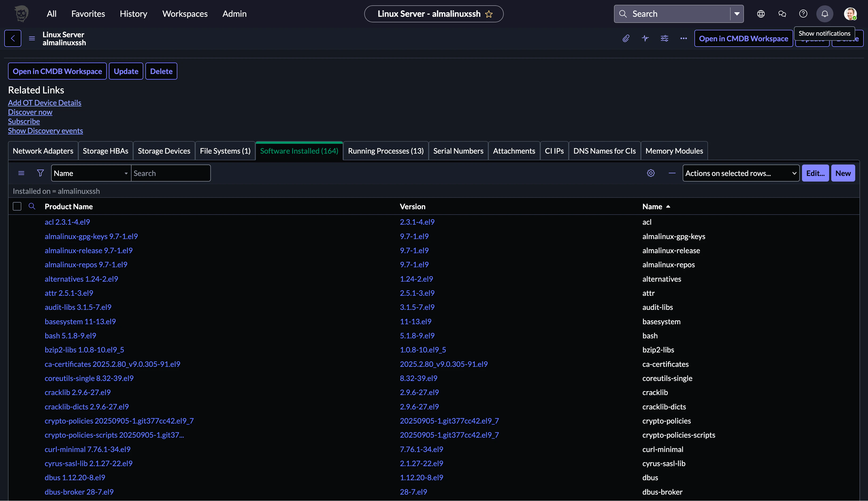868x501 pixels.
Task: Open the curl-minimal 7.76.1-34.el9 product link
Action: click(88, 449)
